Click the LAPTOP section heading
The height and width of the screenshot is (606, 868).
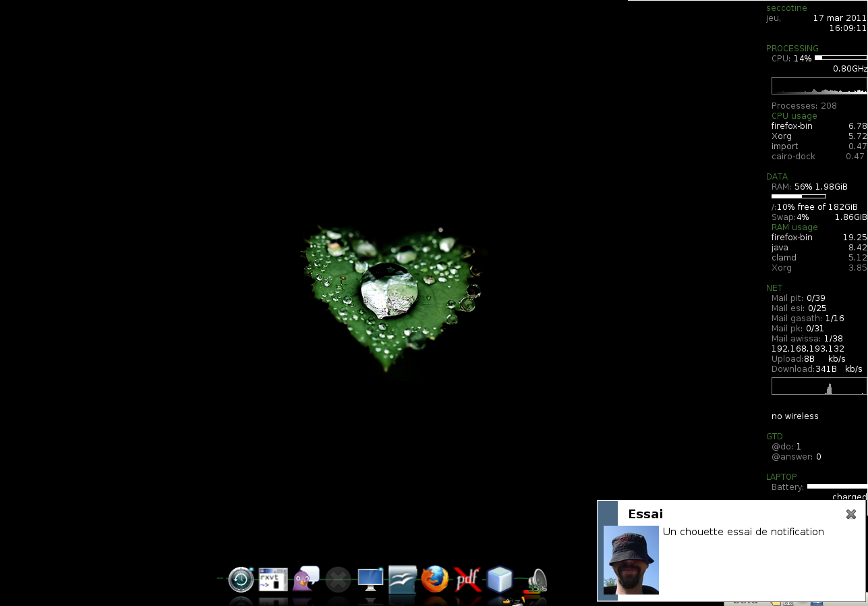782,477
